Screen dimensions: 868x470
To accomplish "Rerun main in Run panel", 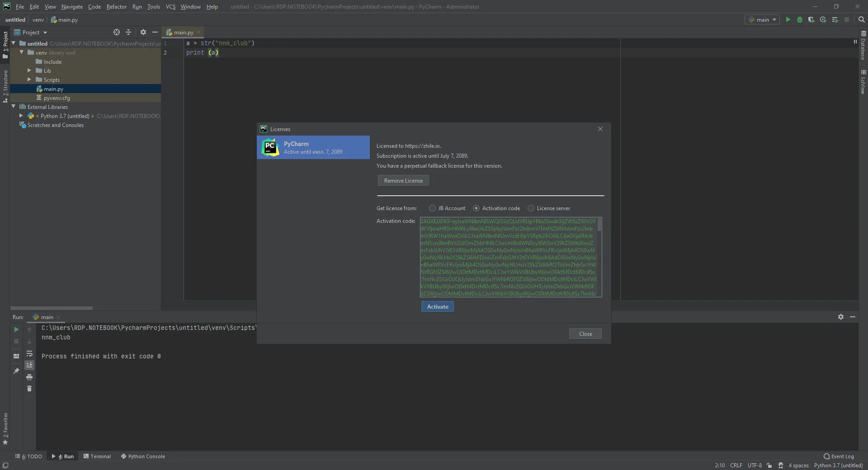I will point(16,329).
